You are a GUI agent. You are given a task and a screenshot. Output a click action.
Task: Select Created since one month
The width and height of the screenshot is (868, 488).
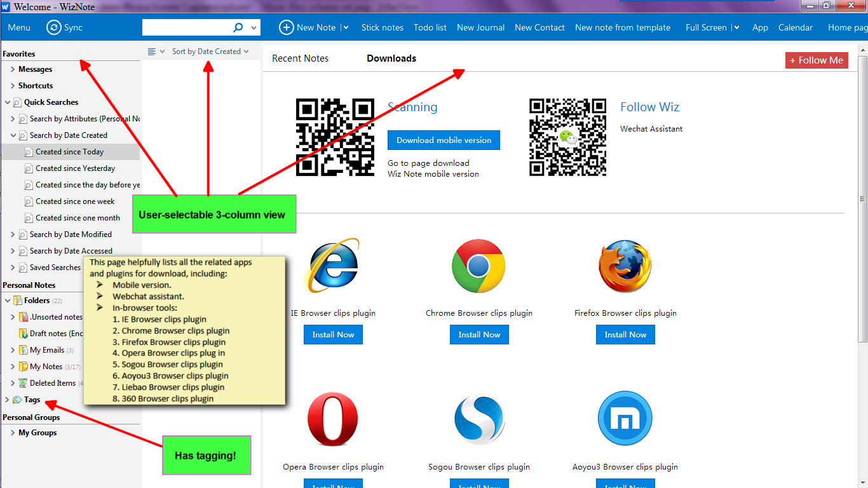pyautogui.click(x=78, y=218)
